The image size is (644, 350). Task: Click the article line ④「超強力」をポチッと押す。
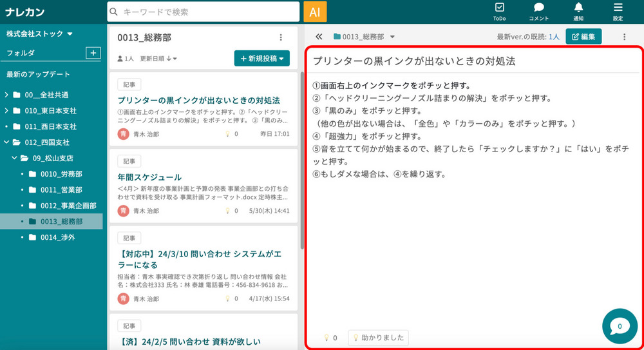367,136
